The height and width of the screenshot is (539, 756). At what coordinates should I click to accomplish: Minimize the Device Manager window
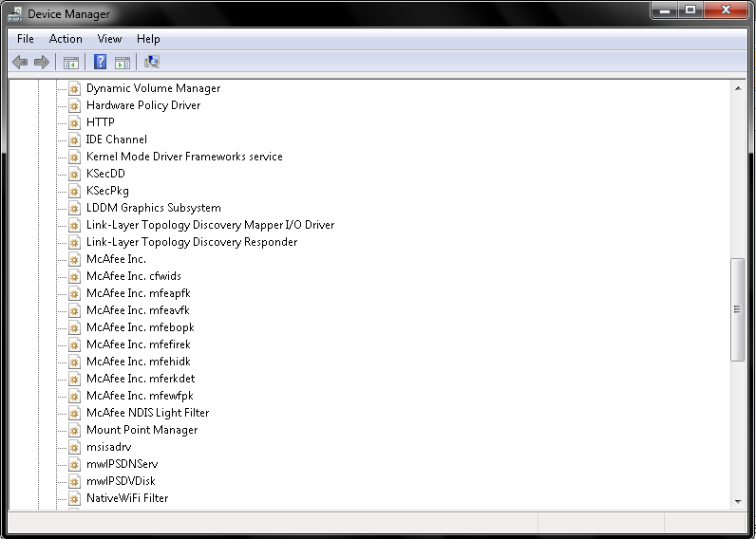coord(665,9)
